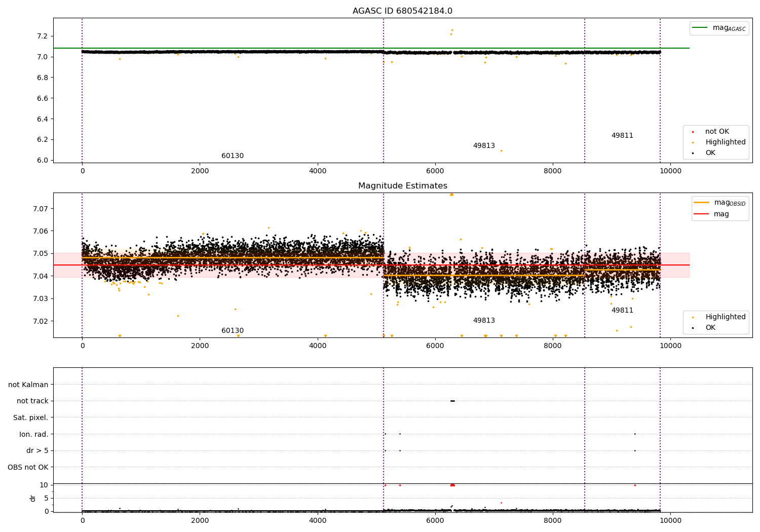Click the 6.2 y-axis tick label

[x=42, y=140]
